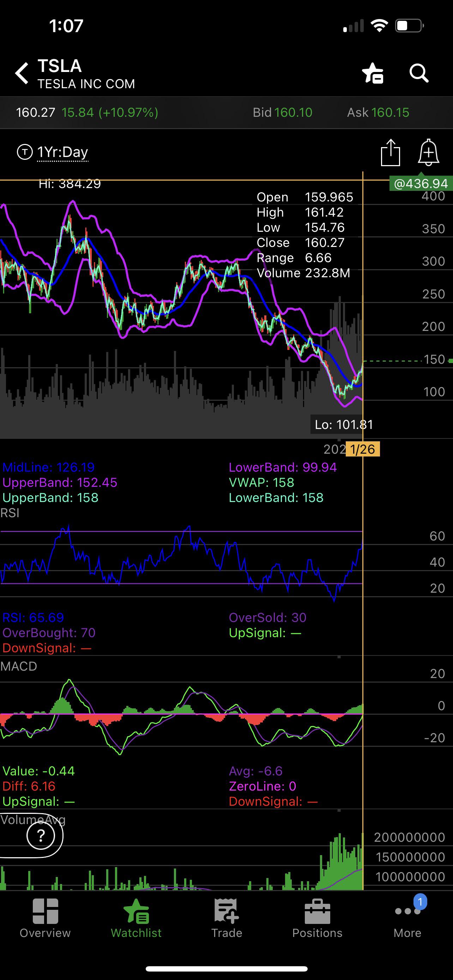
Task: Tap the circled T timeframe icon
Action: [25, 152]
